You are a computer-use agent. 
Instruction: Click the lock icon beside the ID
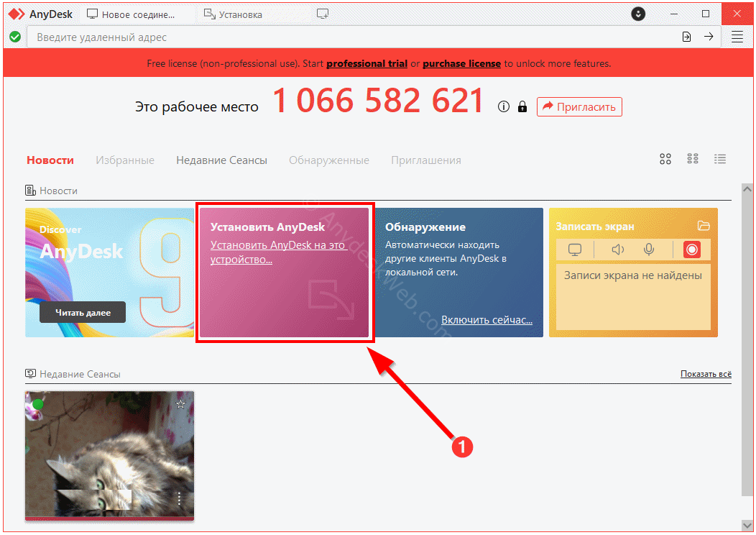[x=522, y=106]
